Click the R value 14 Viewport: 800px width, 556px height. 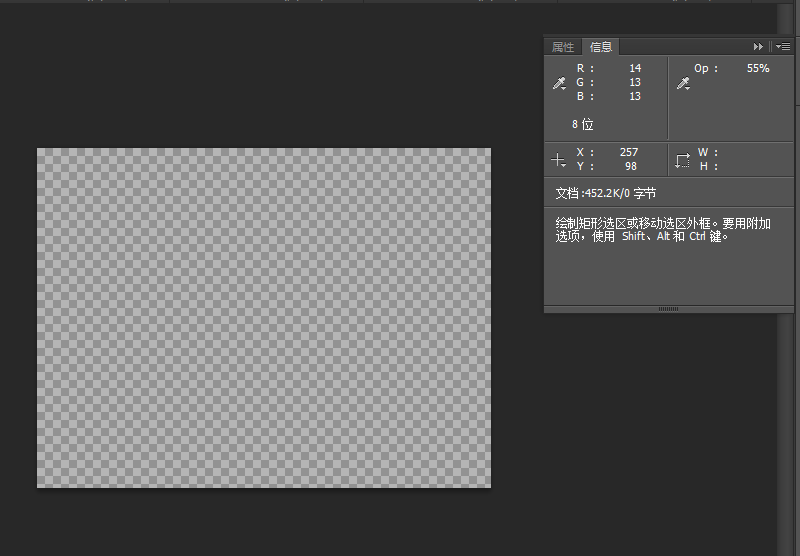[x=635, y=68]
